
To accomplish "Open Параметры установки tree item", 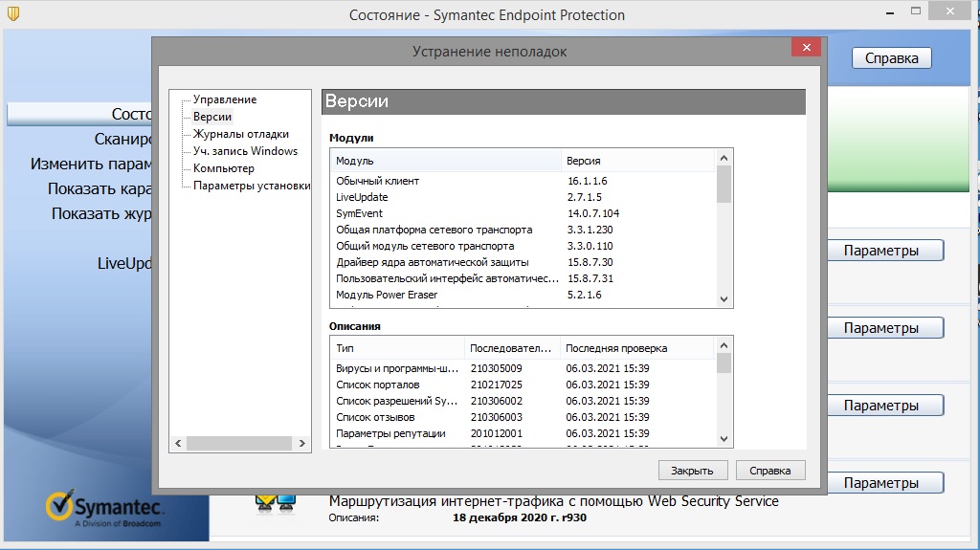I will [x=252, y=186].
